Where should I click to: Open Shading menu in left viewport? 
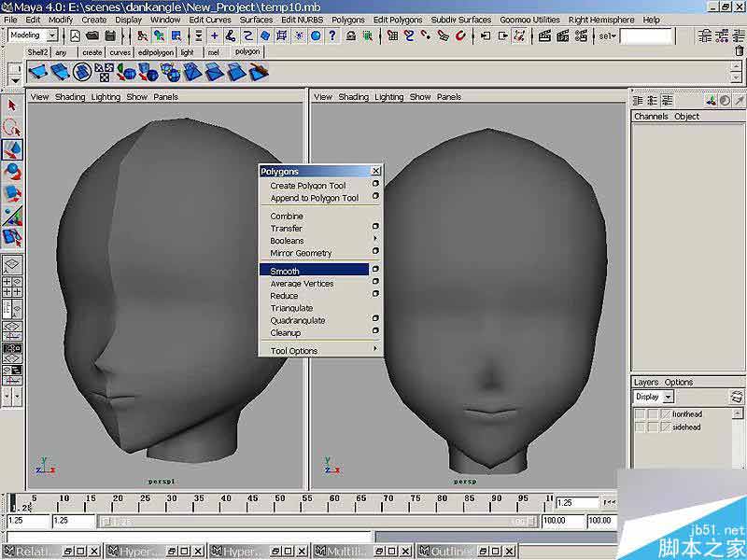(70, 97)
